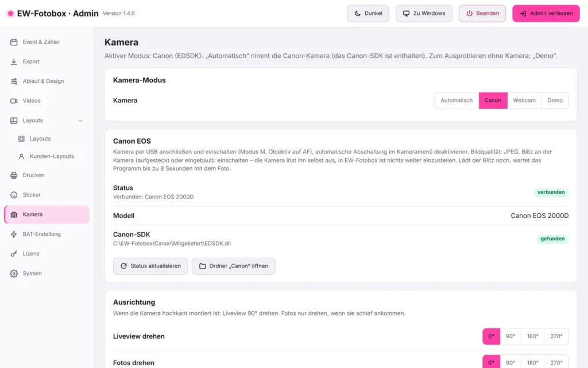Click the download icon next to Export
The image size is (588, 368).
(x=14, y=62)
